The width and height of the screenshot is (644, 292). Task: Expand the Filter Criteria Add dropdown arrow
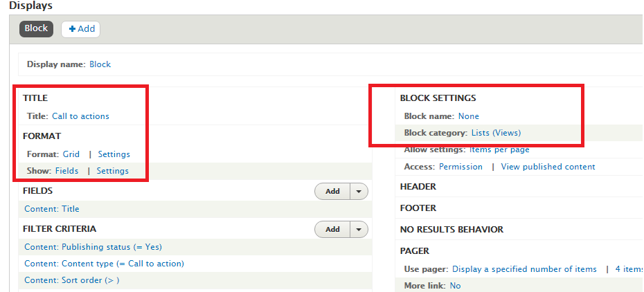(359, 230)
